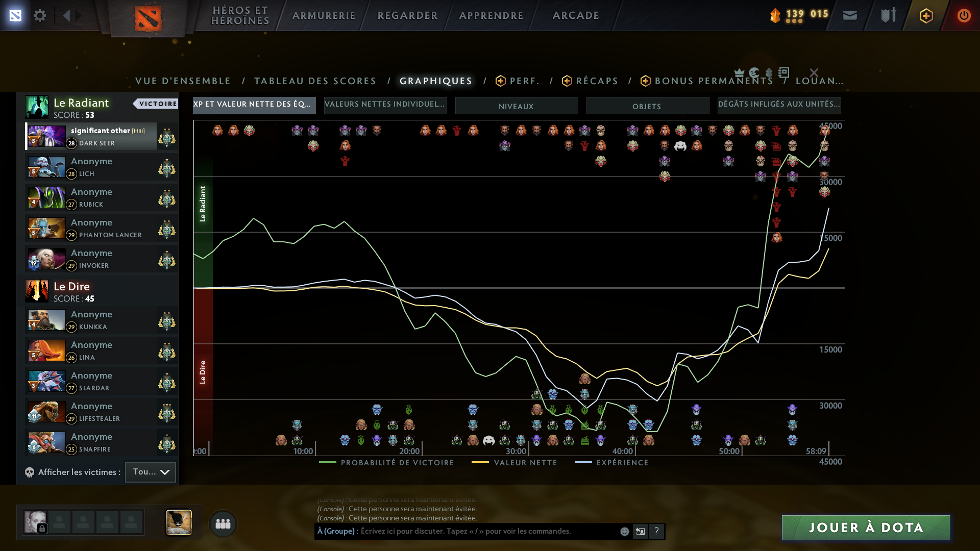
Task: Click the VICTOIRE label on Radiant
Action: coord(156,104)
